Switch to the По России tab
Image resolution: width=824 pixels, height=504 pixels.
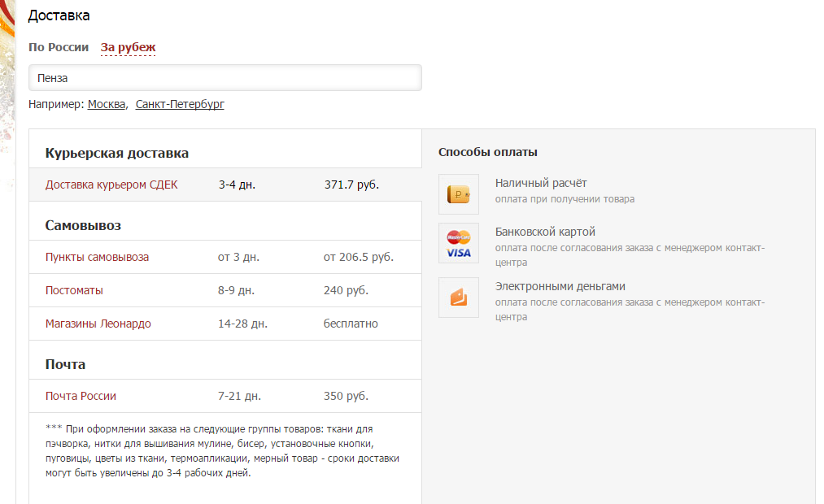point(59,47)
